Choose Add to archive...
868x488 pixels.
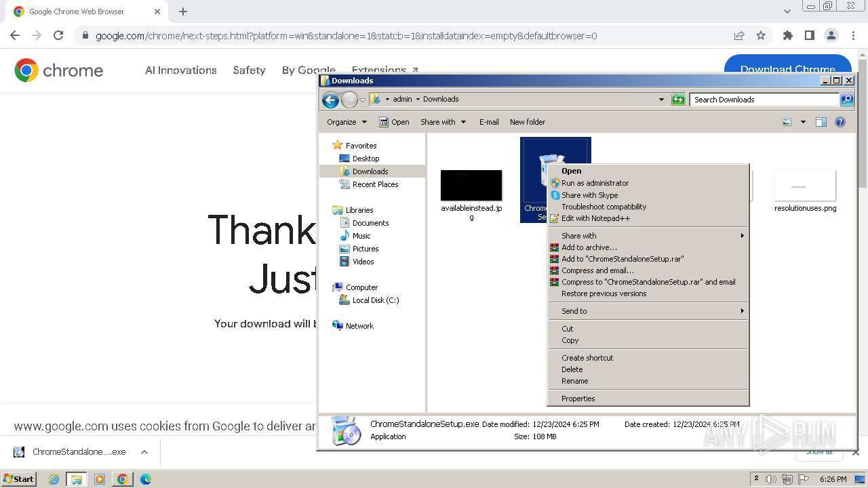pyautogui.click(x=648, y=247)
